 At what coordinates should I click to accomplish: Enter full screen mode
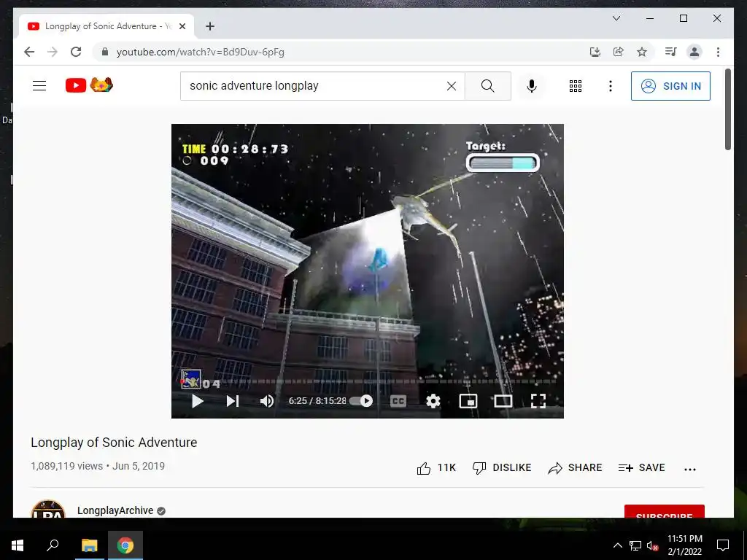(x=538, y=401)
